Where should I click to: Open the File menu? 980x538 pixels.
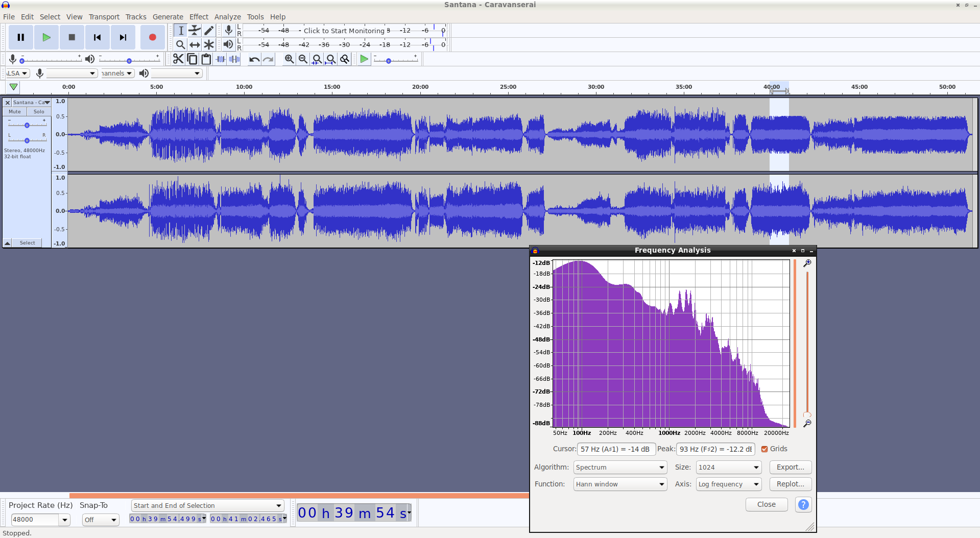click(x=9, y=17)
